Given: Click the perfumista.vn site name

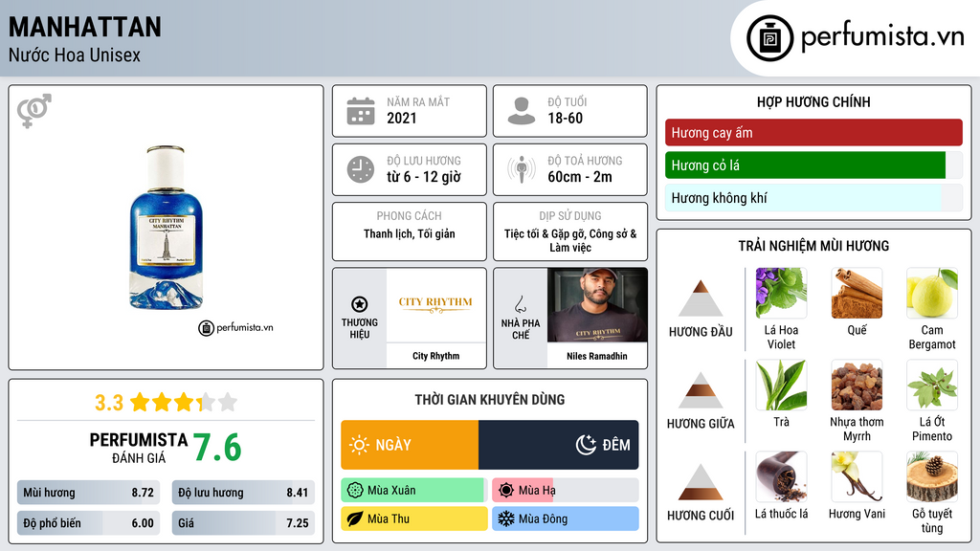Looking at the screenshot, I should (x=882, y=37).
